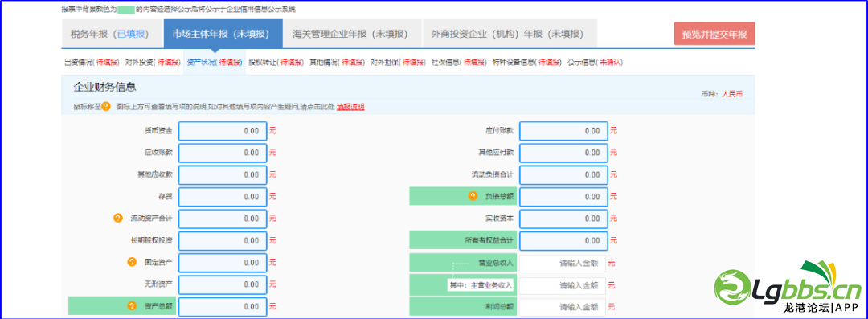The height and width of the screenshot is (319, 868).
Task: Click the 长期股权投资 label
Action: click(x=151, y=240)
